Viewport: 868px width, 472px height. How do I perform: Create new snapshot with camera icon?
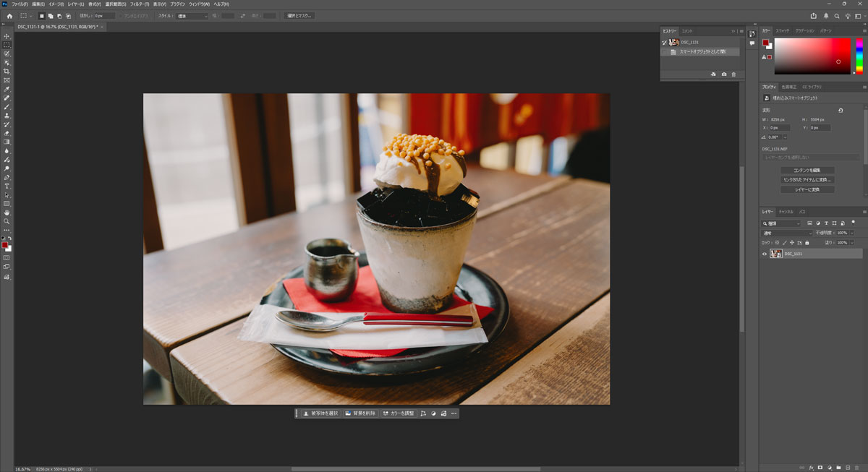pyautogui.click(x=723, y=74)
